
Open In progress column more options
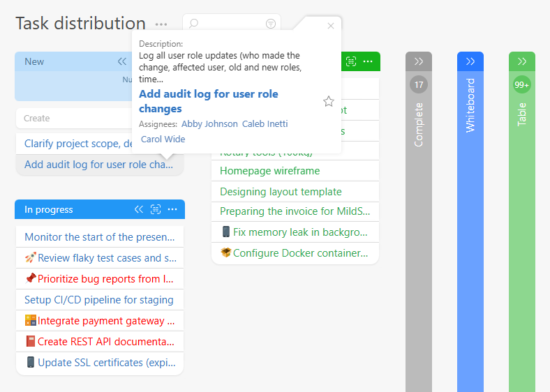pos(172,209)
